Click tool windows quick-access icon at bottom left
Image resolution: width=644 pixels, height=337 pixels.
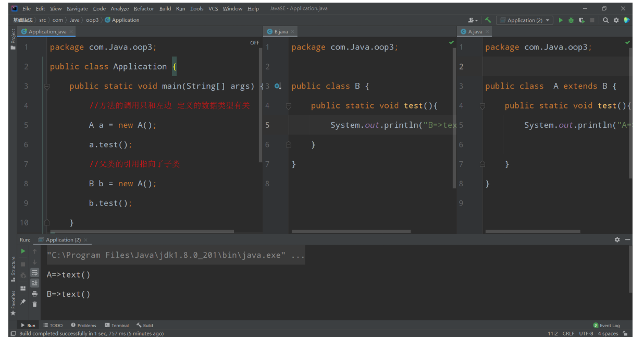click(x=13, y=333)
